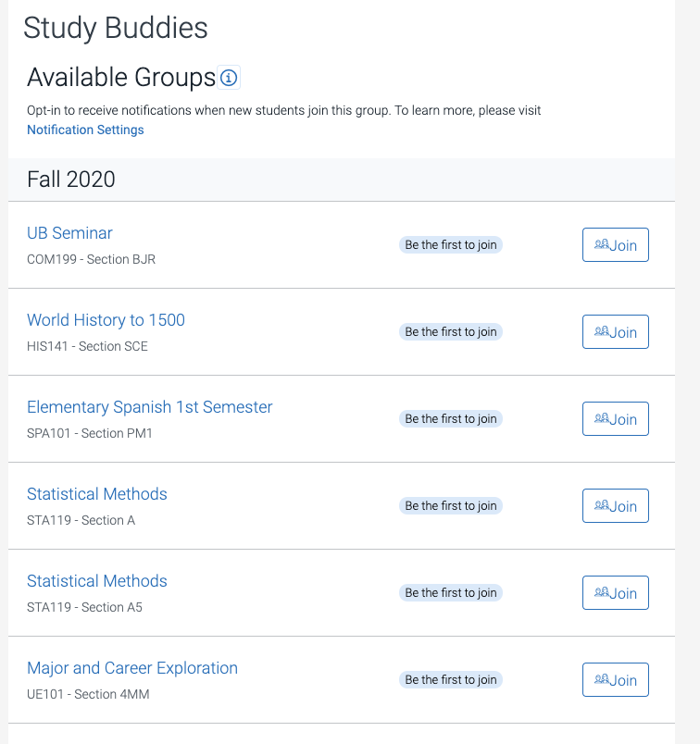This screenshot has width=700, height=744.
Task: Click the Fall 2020 section header
Action: tap(71, 180)
